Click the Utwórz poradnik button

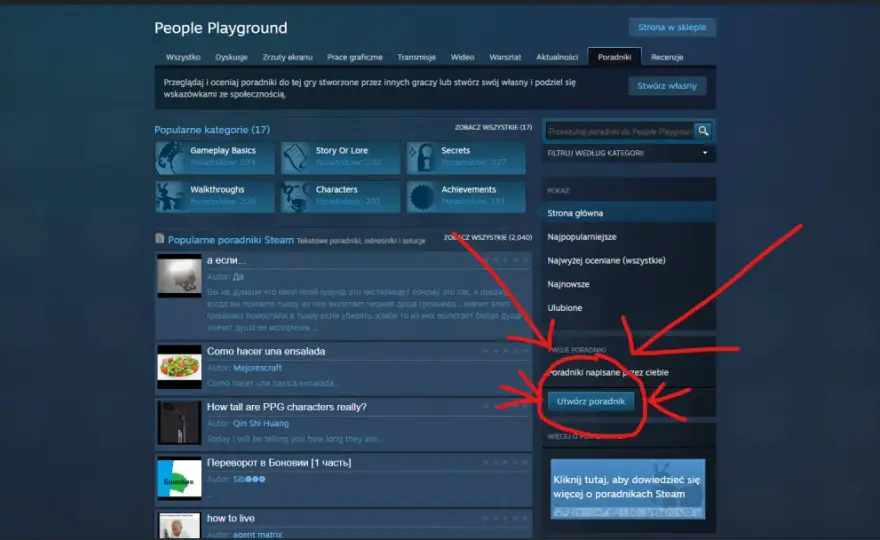click(590, 401)
